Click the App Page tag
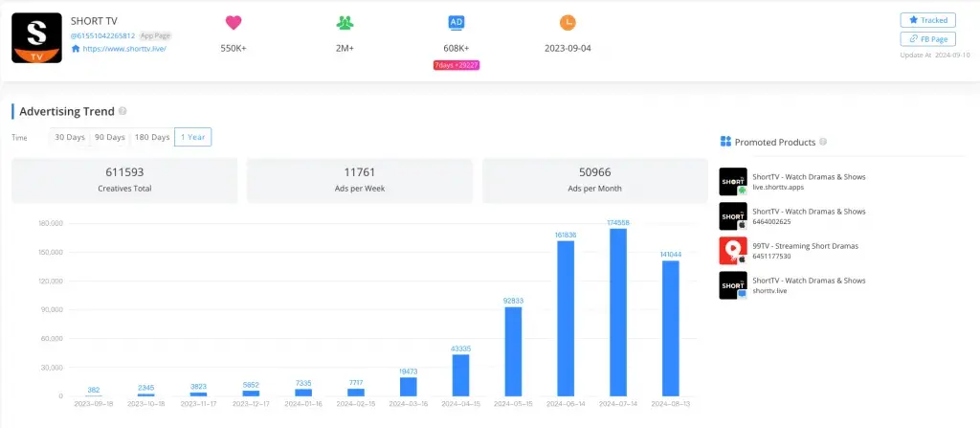 click(x=155, y=35)
